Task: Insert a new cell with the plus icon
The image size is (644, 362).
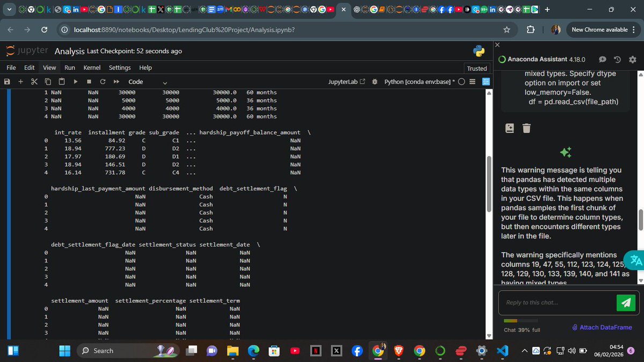Action: click(x=20, y=82)
